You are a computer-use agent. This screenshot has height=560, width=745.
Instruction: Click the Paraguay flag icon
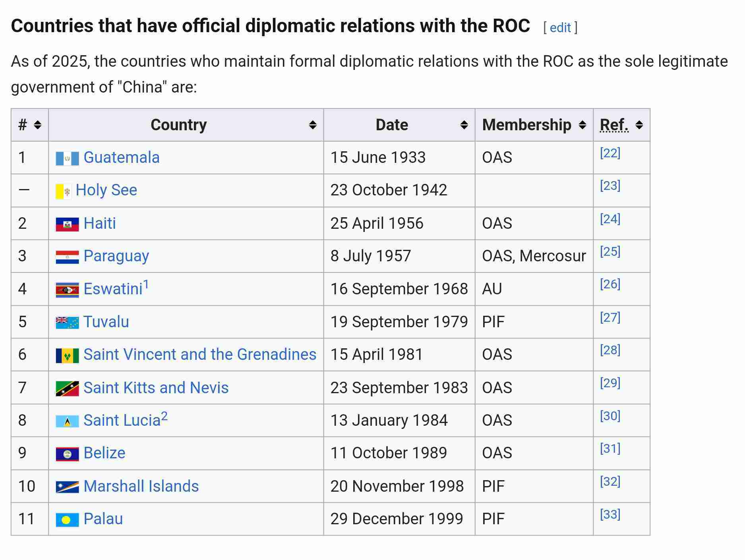pyautogui.click(x=67, y=257)
